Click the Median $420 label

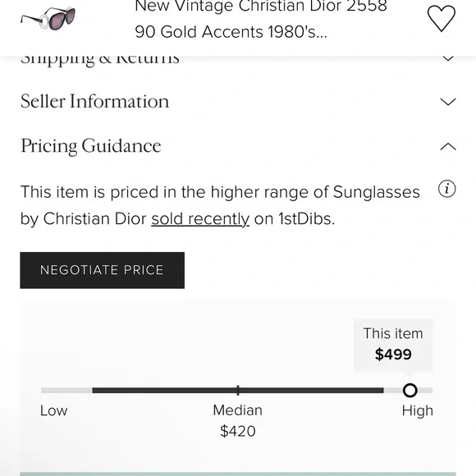238,421
